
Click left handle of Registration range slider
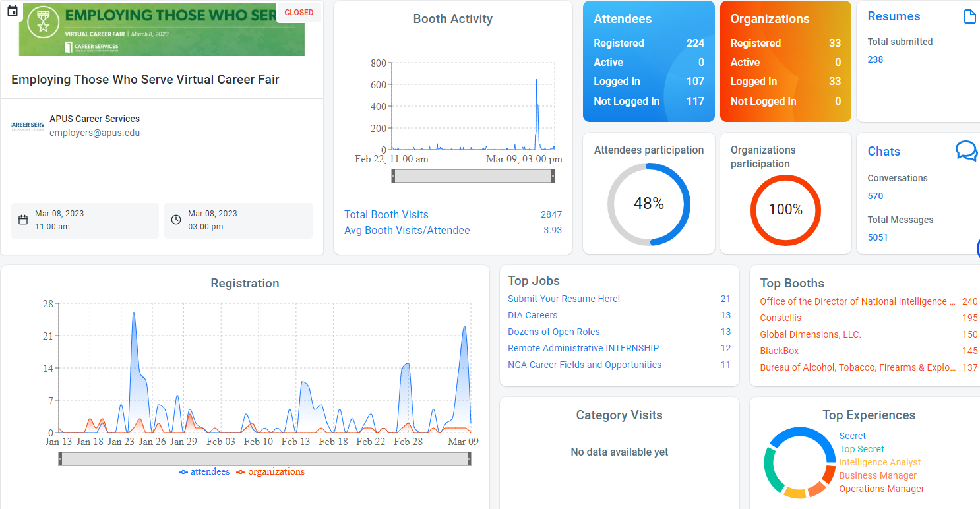pyautogui.click(x=60, y=459)
